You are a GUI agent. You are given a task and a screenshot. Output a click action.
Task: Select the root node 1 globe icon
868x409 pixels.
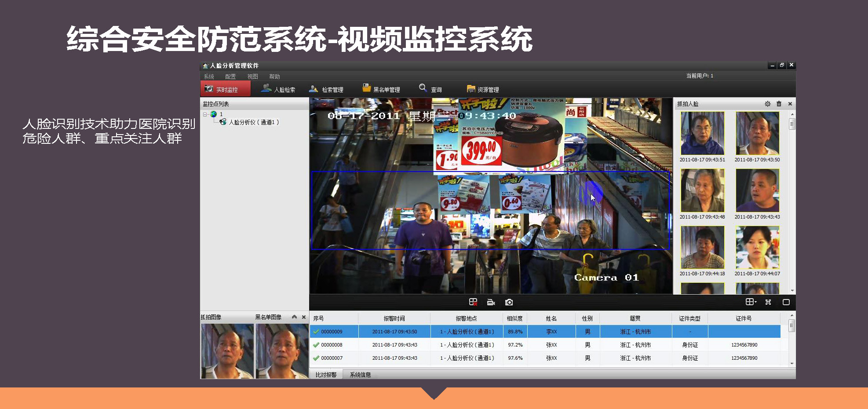214,114
